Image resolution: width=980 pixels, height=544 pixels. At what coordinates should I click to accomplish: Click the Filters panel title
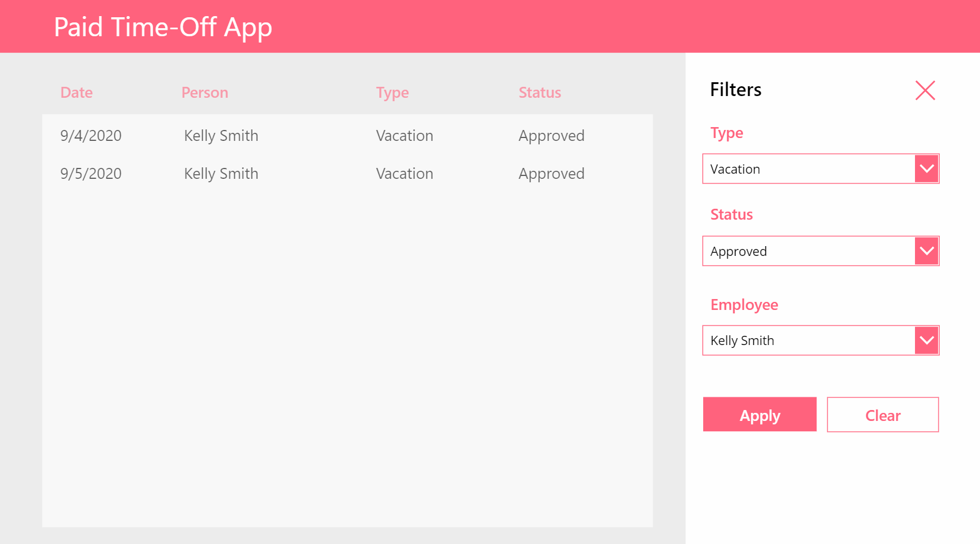pos(735,90)
